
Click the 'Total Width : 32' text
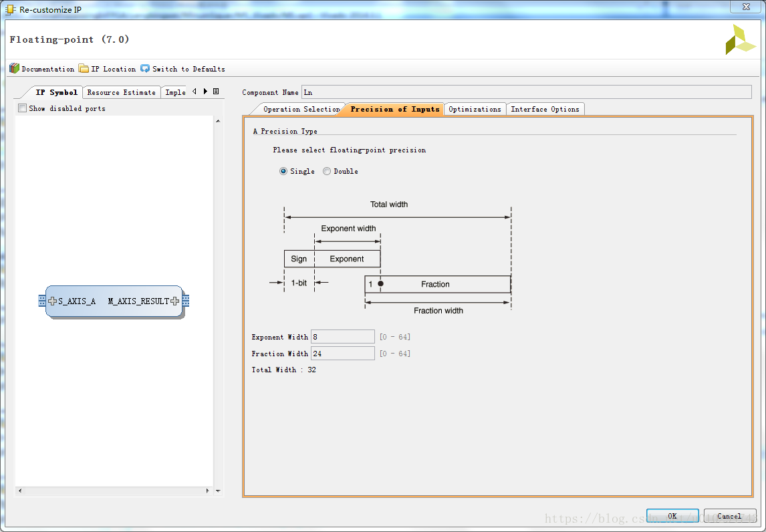click(x=284, y=370)
